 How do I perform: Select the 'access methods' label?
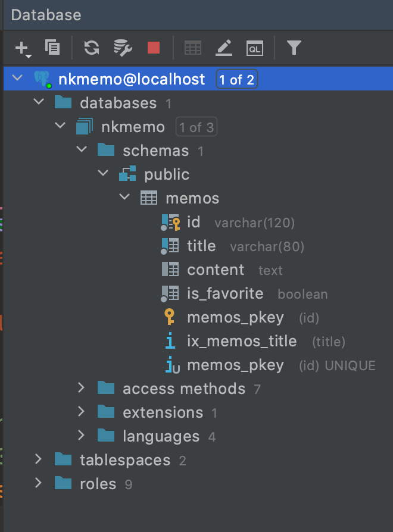[184, 389]
